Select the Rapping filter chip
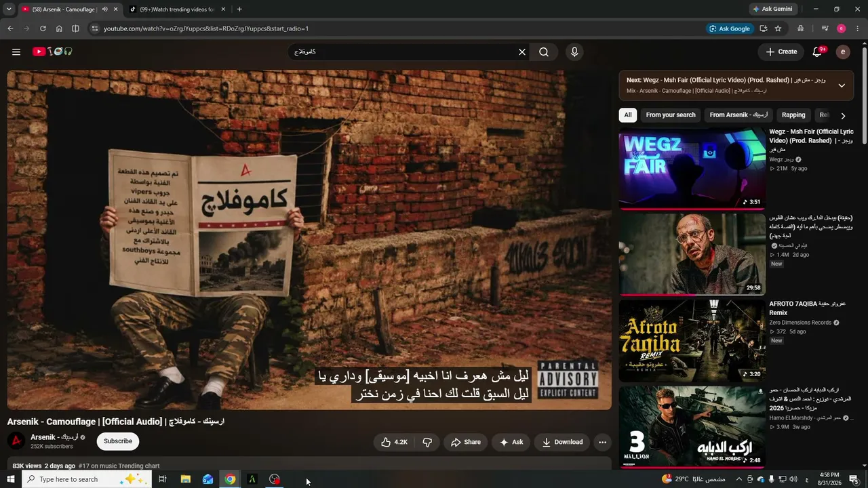This screenshot has width=868, height=488. click(x=793, y=115)
